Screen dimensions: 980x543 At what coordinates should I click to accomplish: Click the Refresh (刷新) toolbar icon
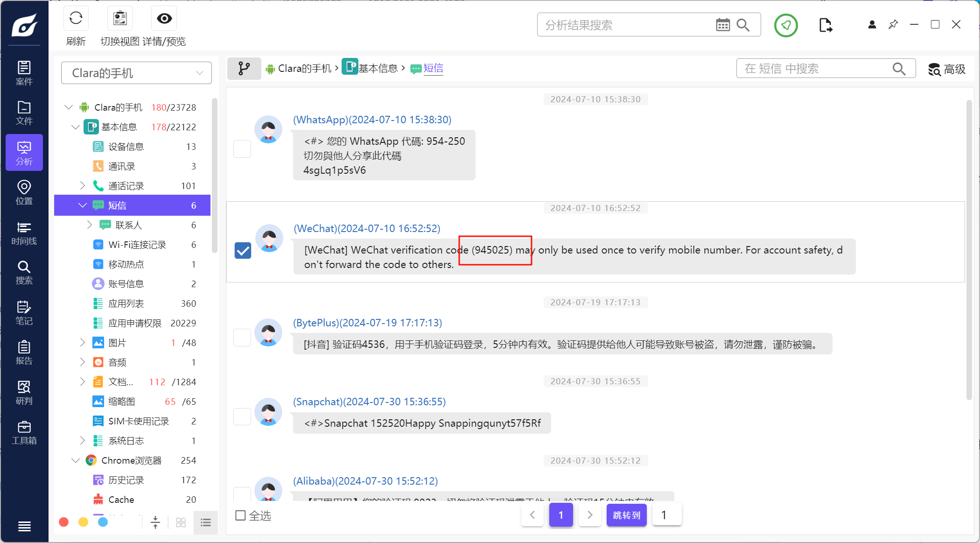click(x=76, y=19)
